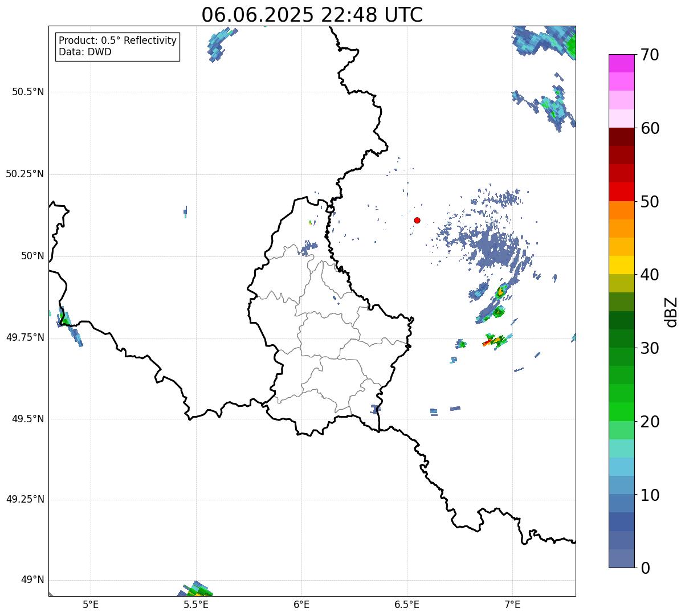685x616 pixels.
Task: Click the dark maroon swatch just below 60 dBZ
Action: [x=622, y=137]
